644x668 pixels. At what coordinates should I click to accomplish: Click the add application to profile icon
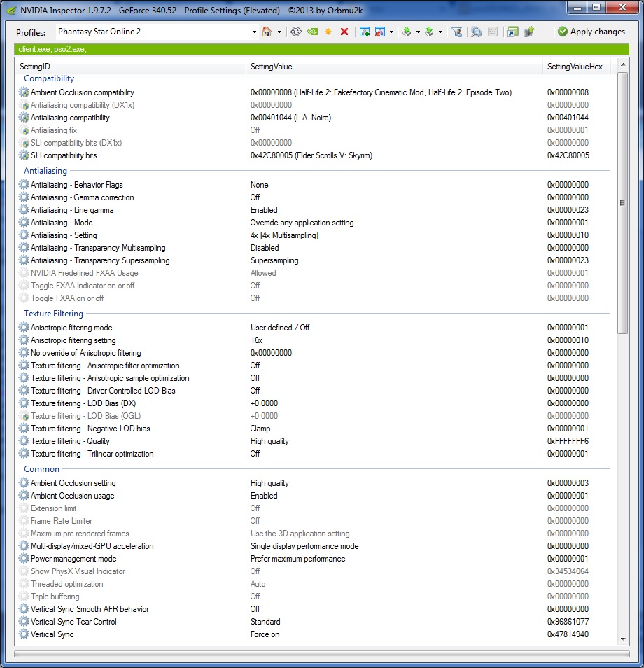(x=365, y=32)
